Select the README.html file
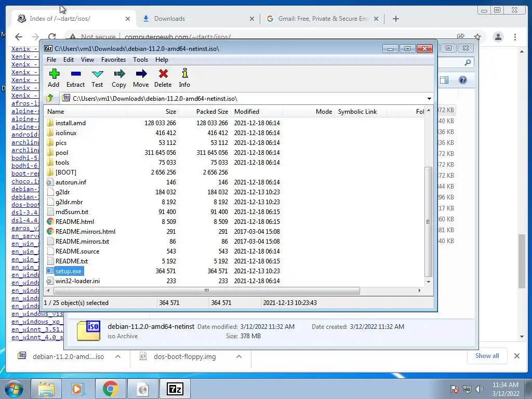The width and height of the screenshot is (532, 399). pyautogui.click(x=75, y=221)
